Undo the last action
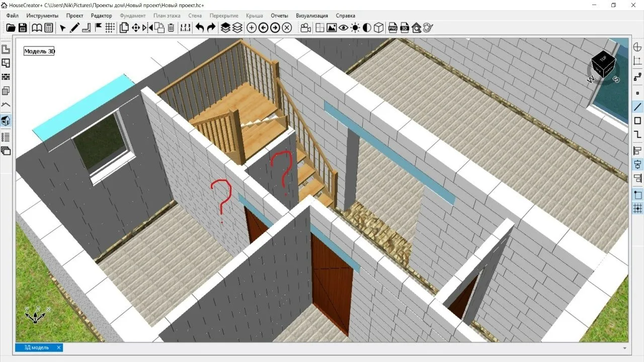Screen dimensions: 644x362 point(200,28)
